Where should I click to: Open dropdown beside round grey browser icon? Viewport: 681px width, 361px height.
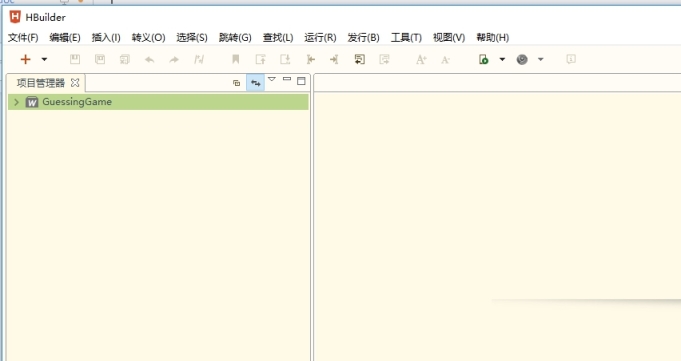pos(541,59)
